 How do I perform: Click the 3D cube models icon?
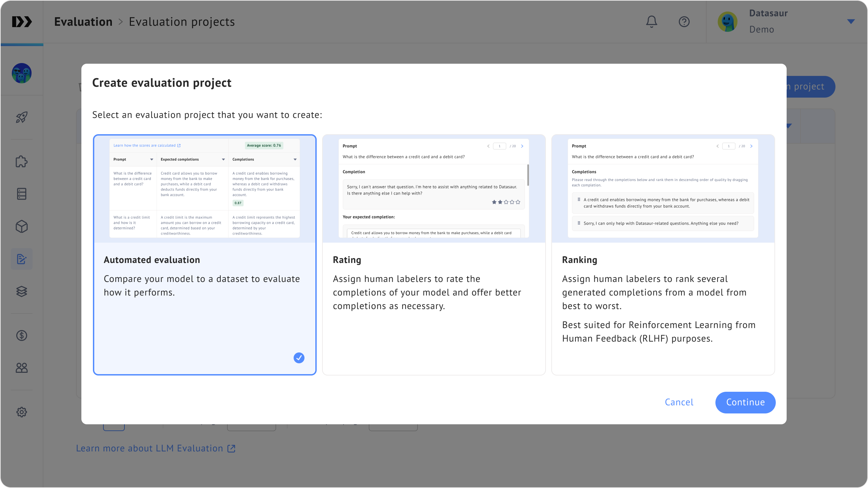[x=22, y=226]
